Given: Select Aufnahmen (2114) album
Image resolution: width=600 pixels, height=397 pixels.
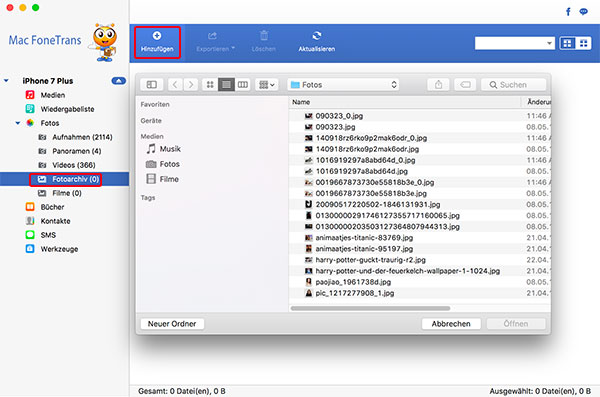Looking at the screenshot, I should [x=82, y=137].
